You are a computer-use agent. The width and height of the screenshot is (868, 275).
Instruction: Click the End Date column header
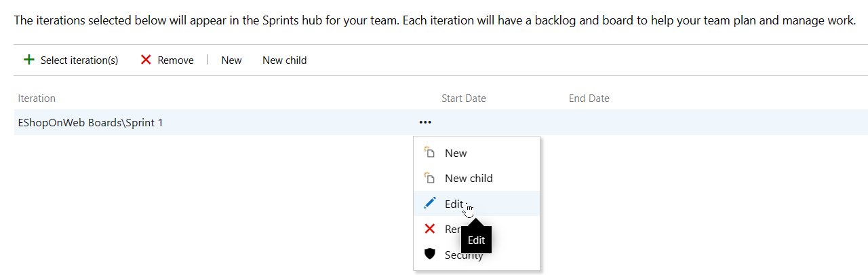(x=589, y=98)
